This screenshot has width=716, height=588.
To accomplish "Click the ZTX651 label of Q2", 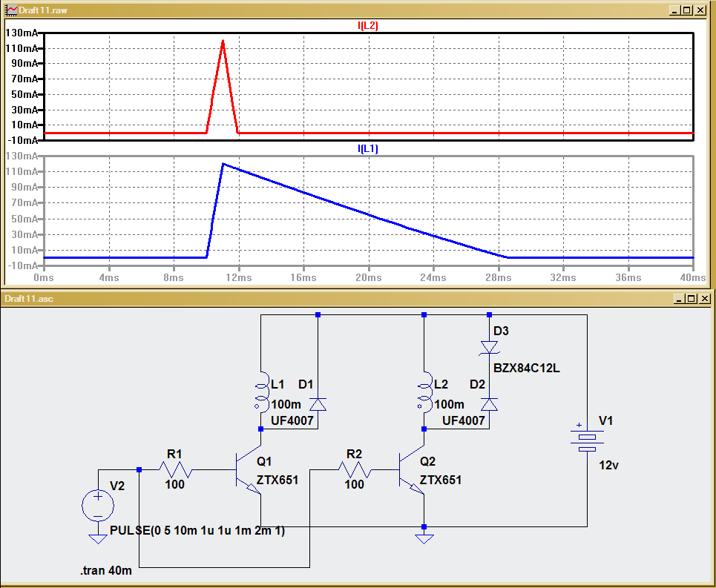I will (441, 480).
